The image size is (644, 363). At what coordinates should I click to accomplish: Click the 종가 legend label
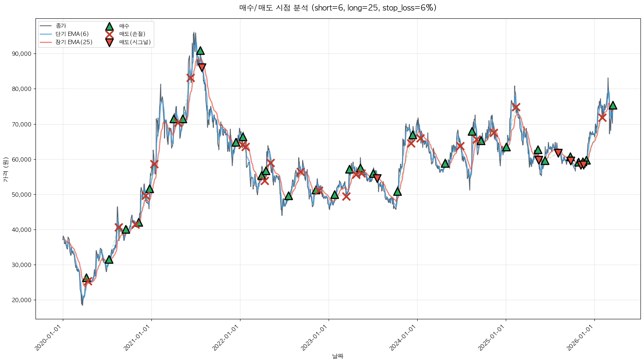pos(61,26)
